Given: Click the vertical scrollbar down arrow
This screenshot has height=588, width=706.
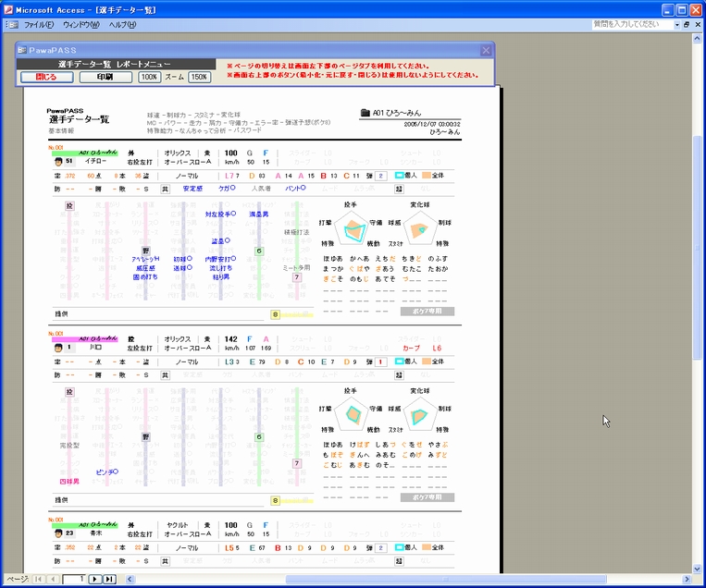Looking at the screenshot, I should tap(697, 569).
